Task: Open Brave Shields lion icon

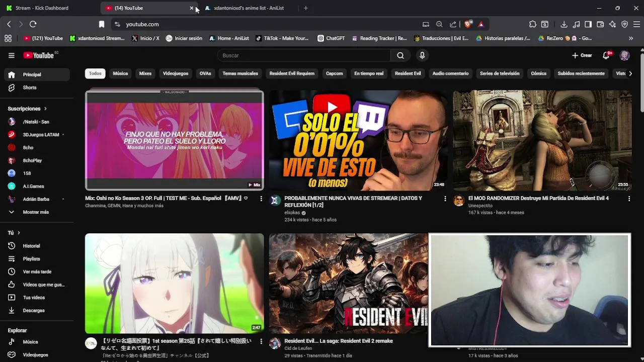Action: point(468,24)
